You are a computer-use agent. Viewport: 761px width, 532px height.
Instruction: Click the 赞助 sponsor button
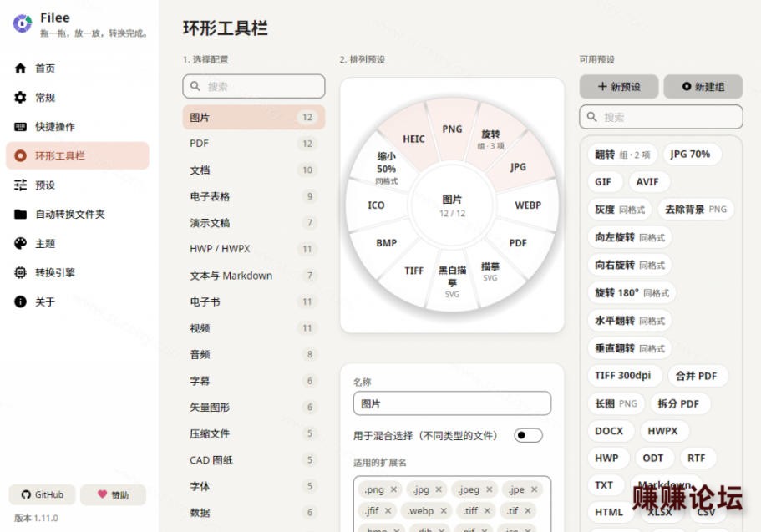click(113, 494)
